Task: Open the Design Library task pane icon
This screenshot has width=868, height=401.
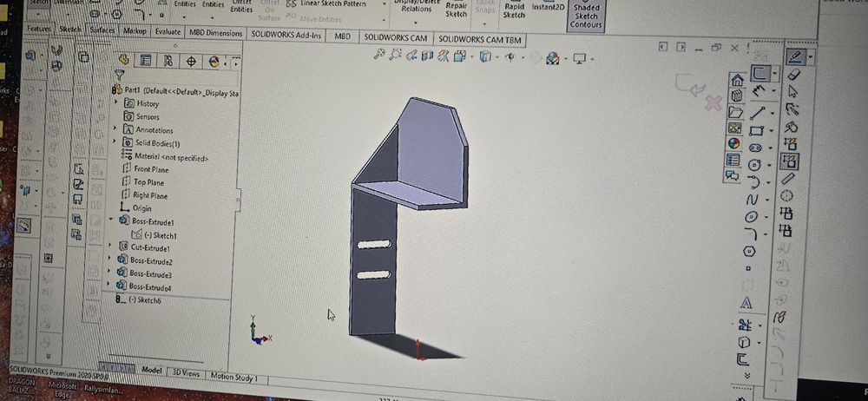Action: coord(736,95)
